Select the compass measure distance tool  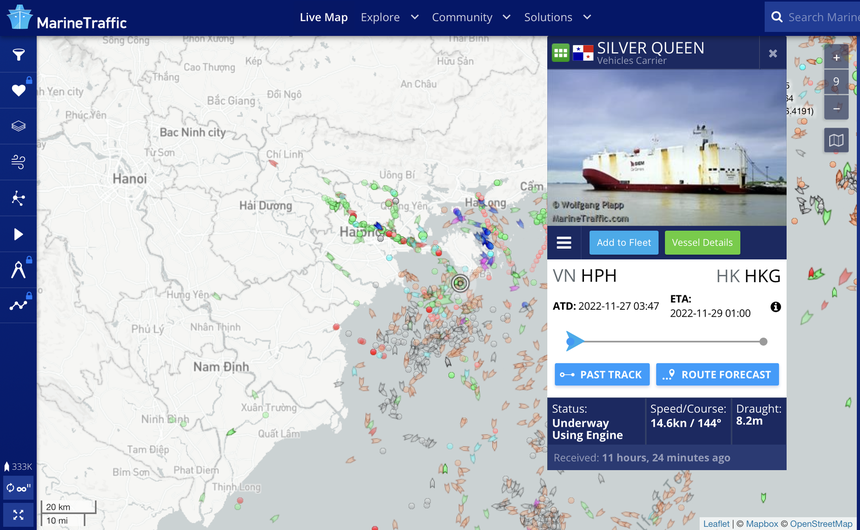18,269
